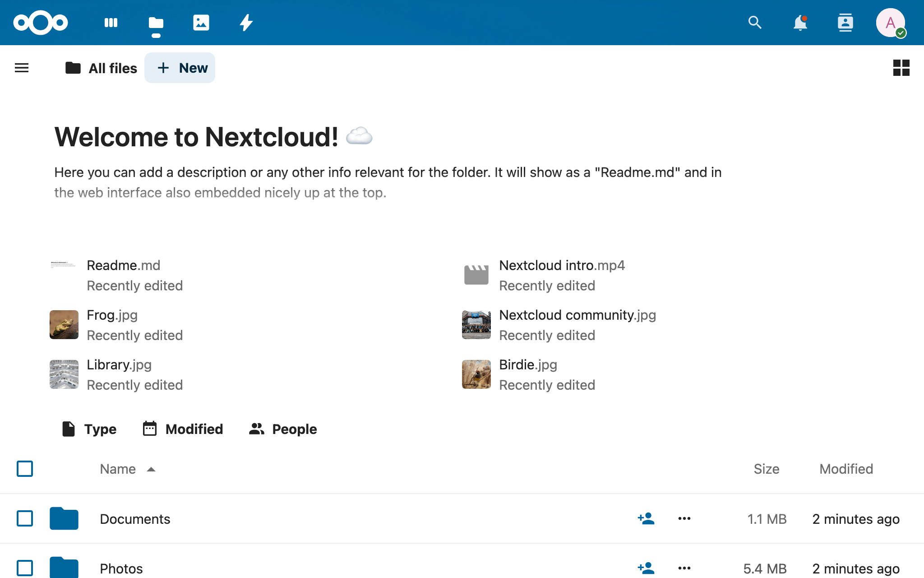
Task: Open Nextcloud intro.mp4 recent file
Action: 562,266
